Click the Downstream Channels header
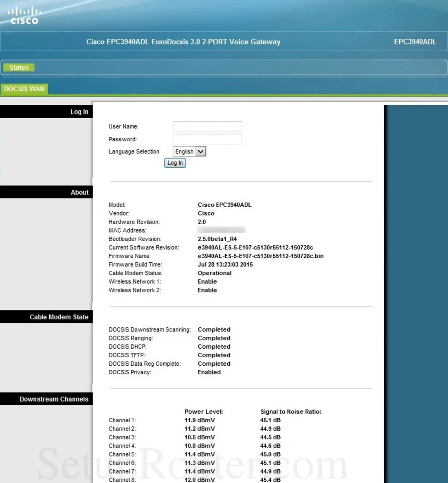This screenshot has height=483, width=448. tap(46, 399)
